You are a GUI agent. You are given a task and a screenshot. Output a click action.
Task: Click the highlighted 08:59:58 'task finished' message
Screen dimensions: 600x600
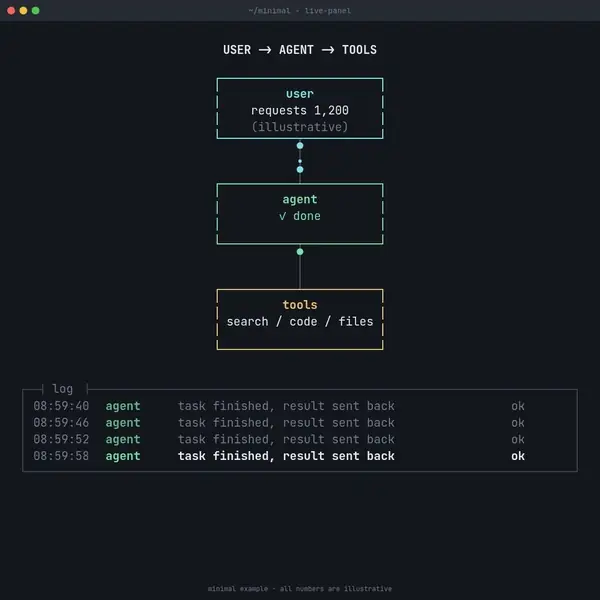pos(286,456)
